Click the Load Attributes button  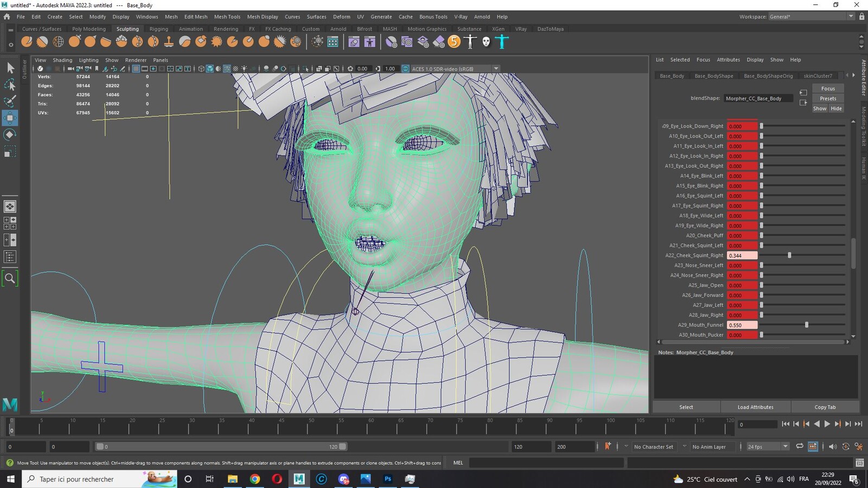(x=755, y=407)
